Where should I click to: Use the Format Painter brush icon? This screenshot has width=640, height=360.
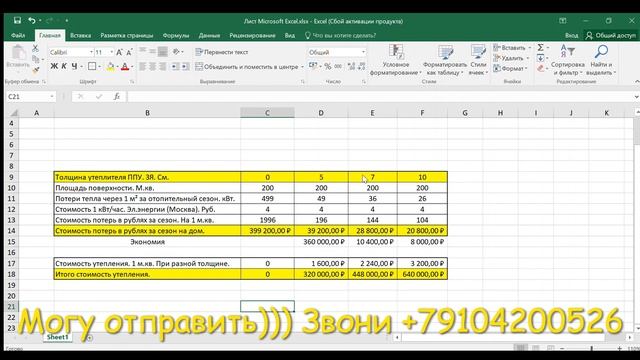point(36,70)
